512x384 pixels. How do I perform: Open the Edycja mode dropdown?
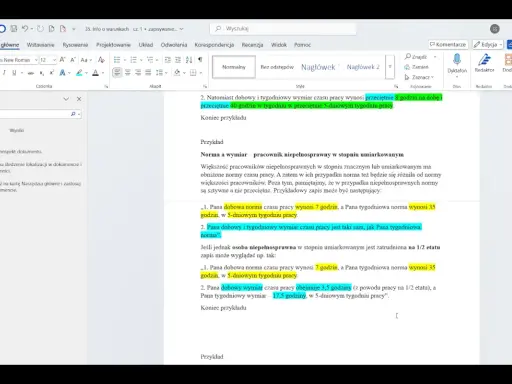pos(488,44)
